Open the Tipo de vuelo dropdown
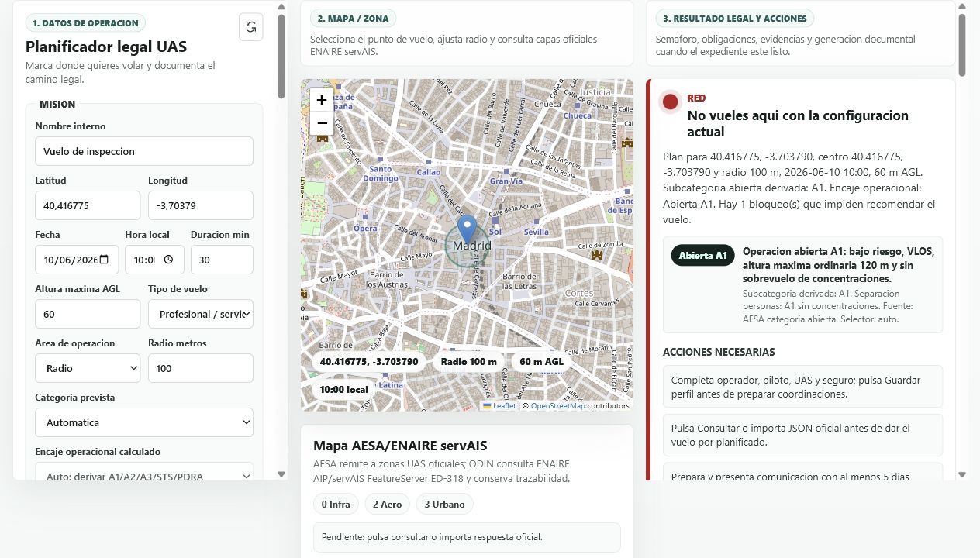This screenshot has width=980, height=558. [201, 314]
